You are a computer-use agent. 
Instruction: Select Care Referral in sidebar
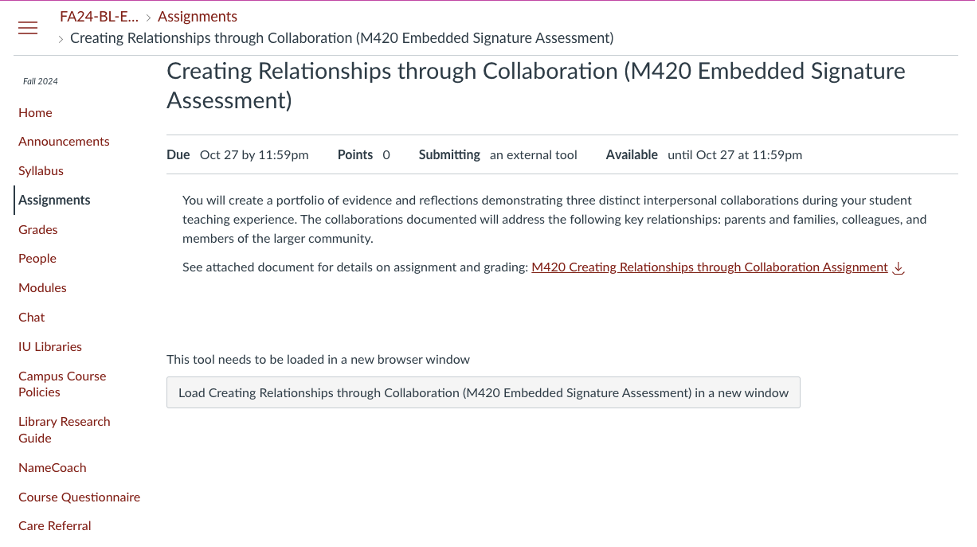click(55, 526)
